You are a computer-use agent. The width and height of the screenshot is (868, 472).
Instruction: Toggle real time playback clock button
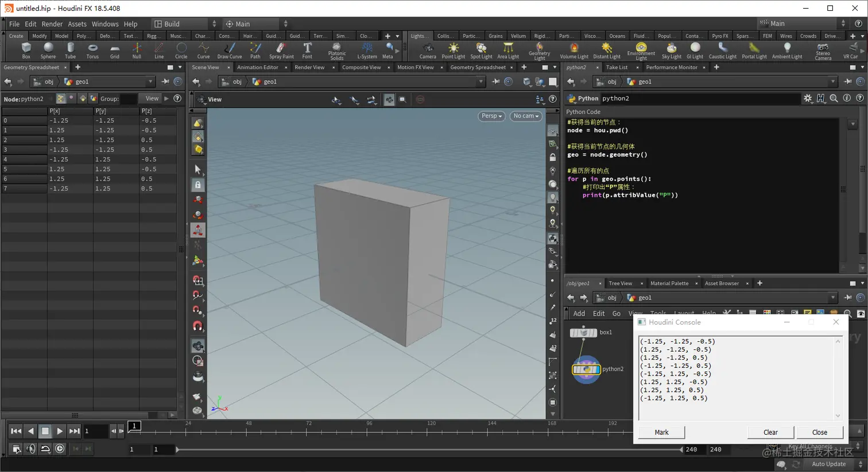click(60, 449)
